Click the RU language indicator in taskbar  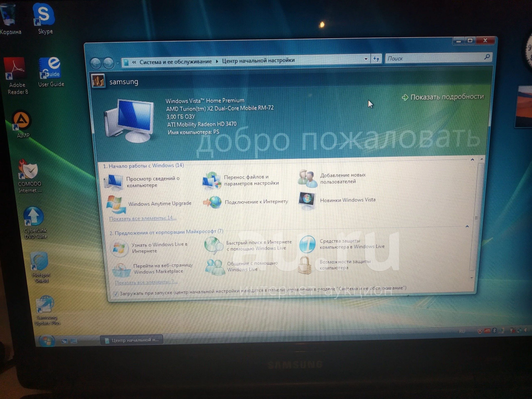[462, 331]
